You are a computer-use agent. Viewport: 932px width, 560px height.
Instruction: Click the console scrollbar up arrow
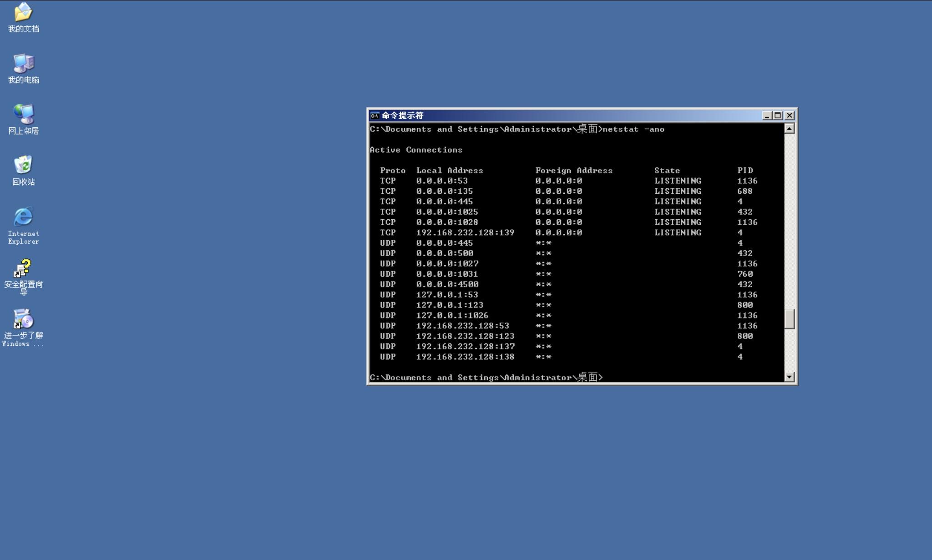click(x=790, y=129)
